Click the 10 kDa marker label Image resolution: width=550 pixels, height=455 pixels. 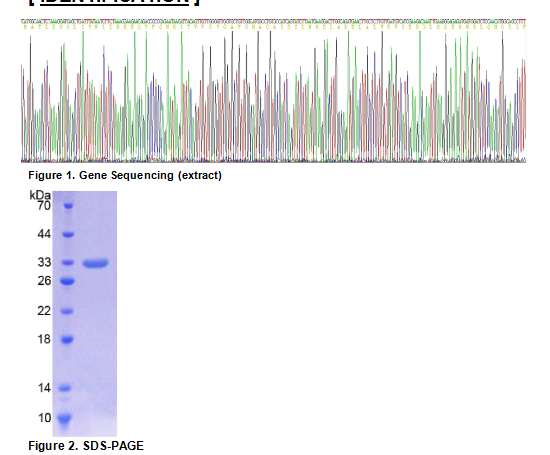coord(44,418)
